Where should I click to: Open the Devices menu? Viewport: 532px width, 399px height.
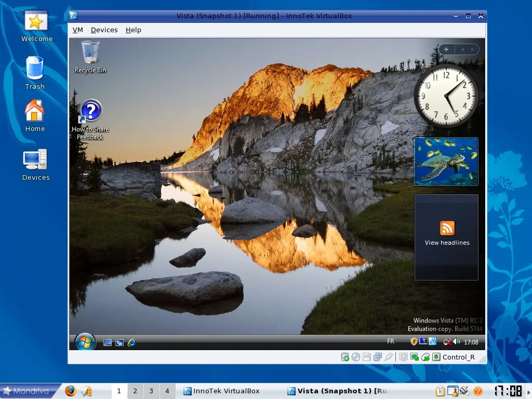[x=104, y=30]
